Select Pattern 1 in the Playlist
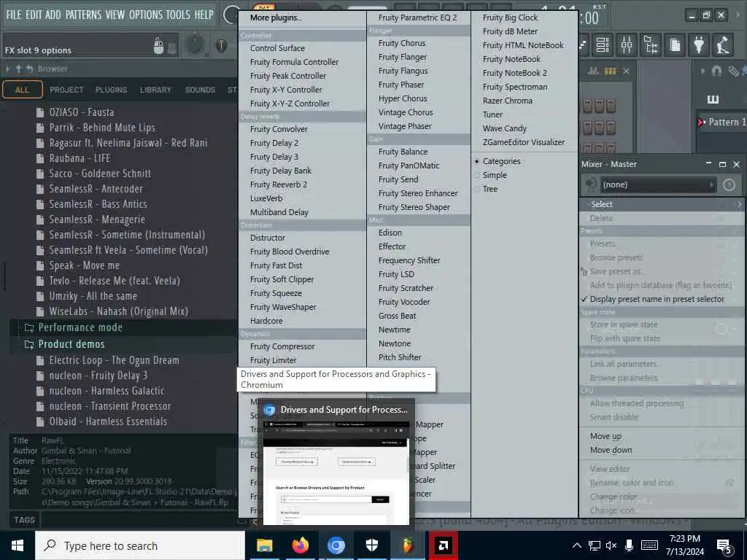 point(722,122)
